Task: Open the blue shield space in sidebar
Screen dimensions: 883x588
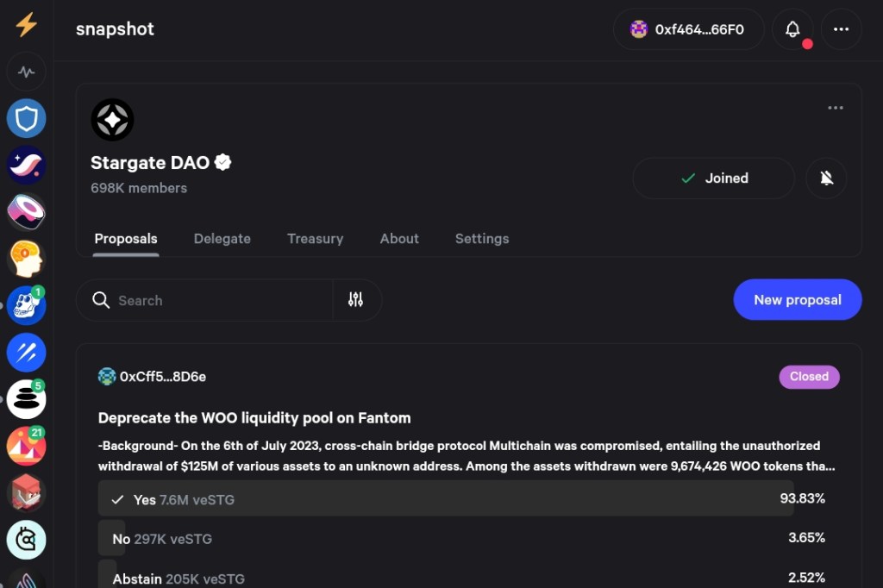Action: (26, 118)
